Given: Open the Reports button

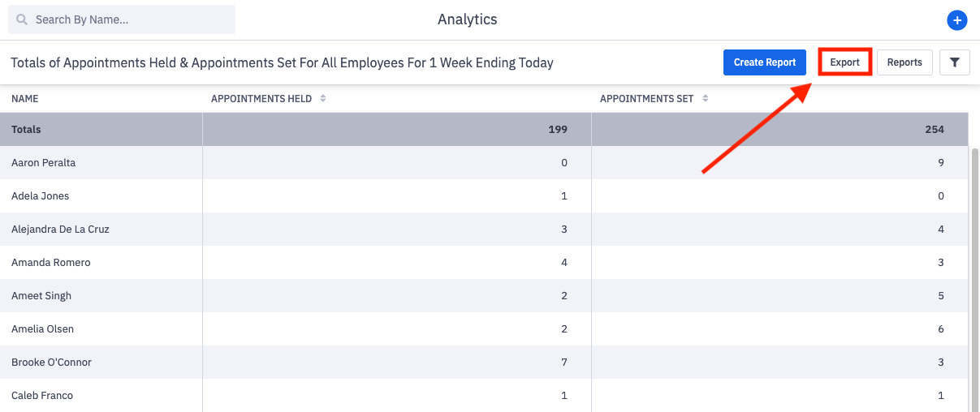Looking at the screenshot, I should coord(904,62).
